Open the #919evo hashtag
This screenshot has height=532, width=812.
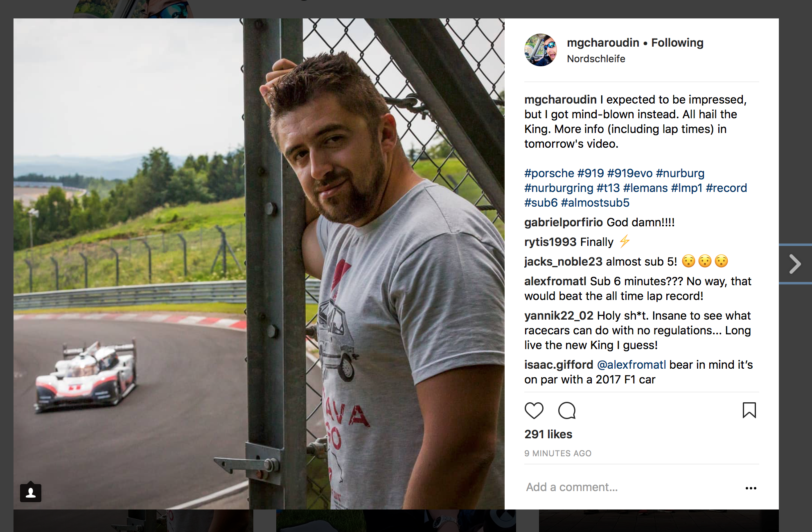pos(630,173)
